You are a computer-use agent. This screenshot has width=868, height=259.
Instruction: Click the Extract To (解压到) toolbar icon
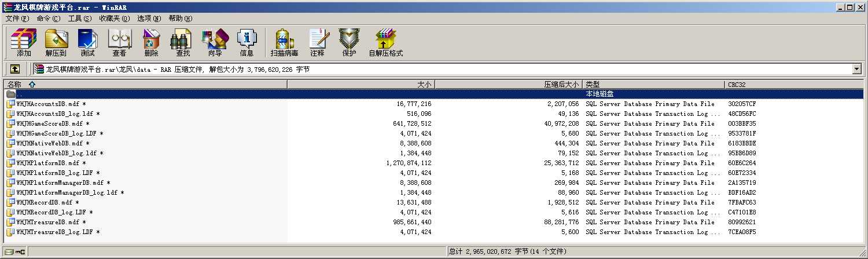click(x=56, y=42)
